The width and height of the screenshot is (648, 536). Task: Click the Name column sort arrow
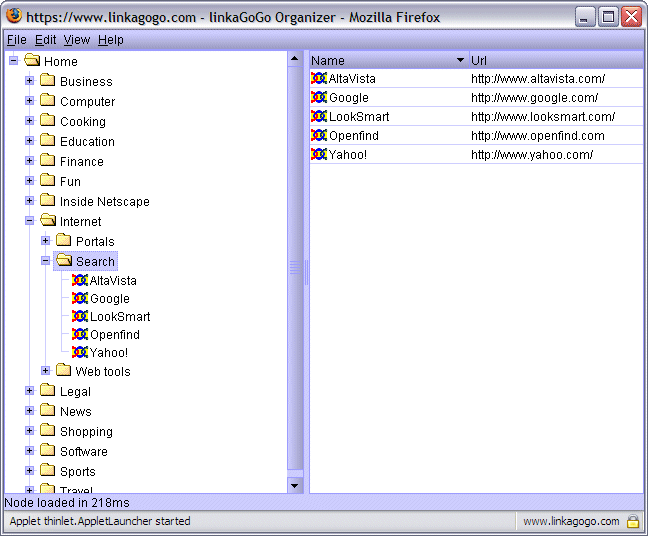[x=460, y=60]
